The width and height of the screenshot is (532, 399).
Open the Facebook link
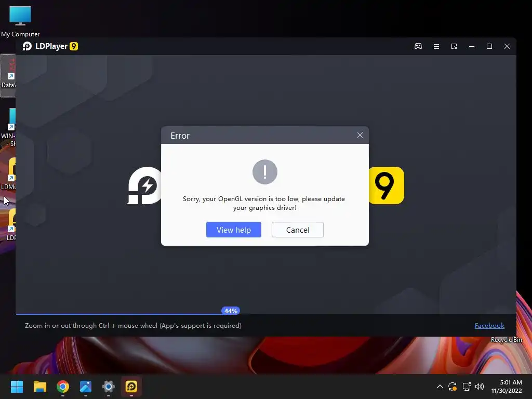489,325
